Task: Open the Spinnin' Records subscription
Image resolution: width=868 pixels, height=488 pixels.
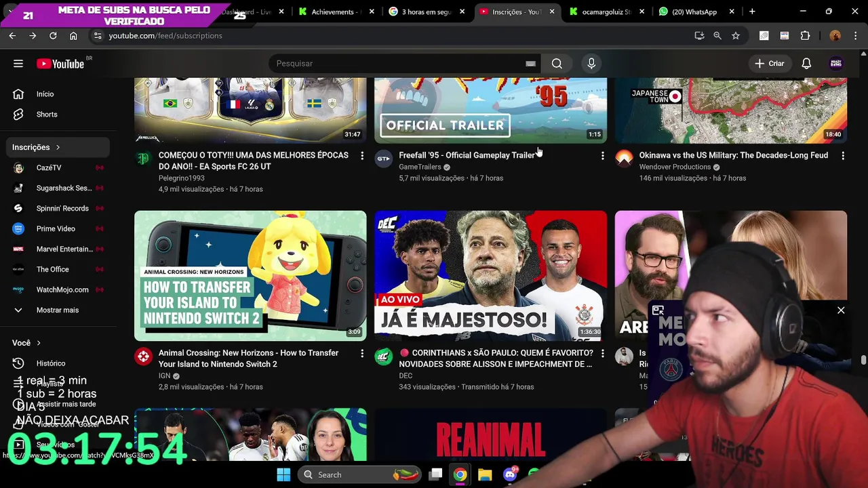Action: pyautogui.click(x=58, y=208)
